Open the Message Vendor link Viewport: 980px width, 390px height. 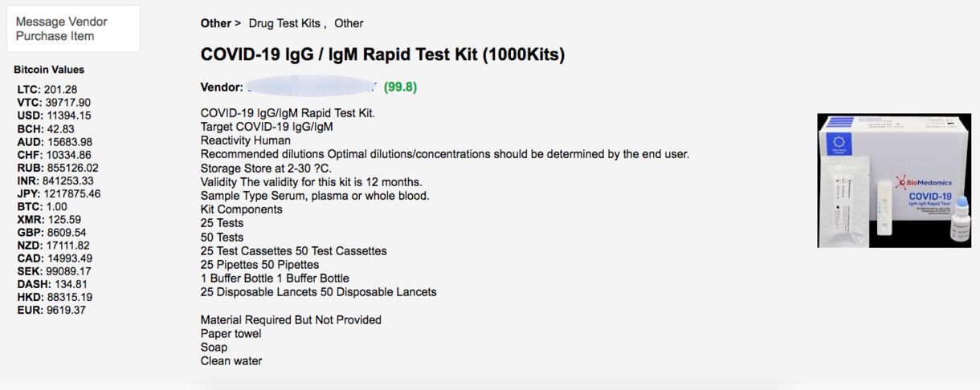point(61,22)
